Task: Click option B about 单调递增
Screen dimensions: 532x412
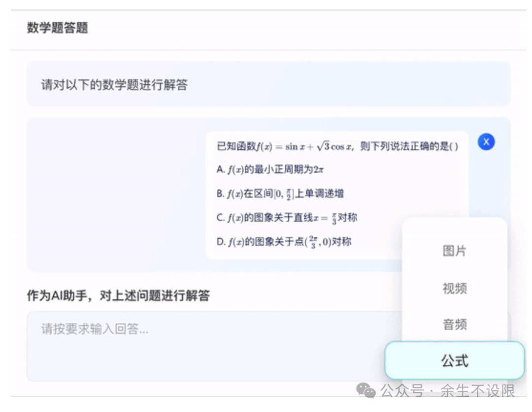Action: (280, 193)
